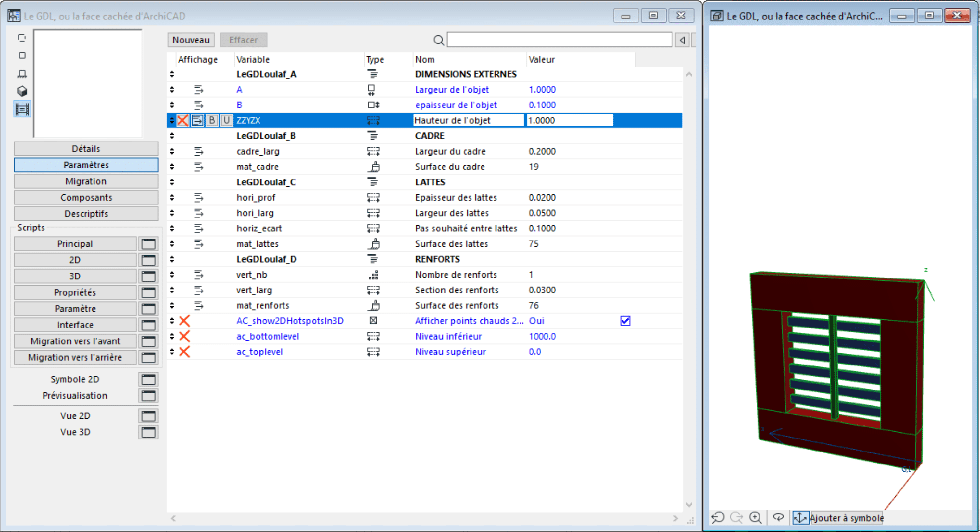
Task: Toggle the indent marker on cadre_larg row
Action: click(x=198, y=151)
